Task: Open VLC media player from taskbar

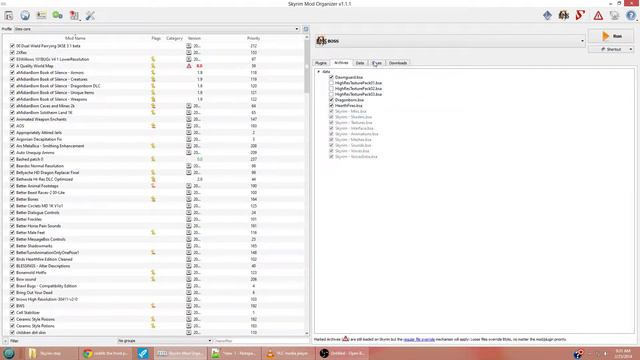Action: click(287, 353)
